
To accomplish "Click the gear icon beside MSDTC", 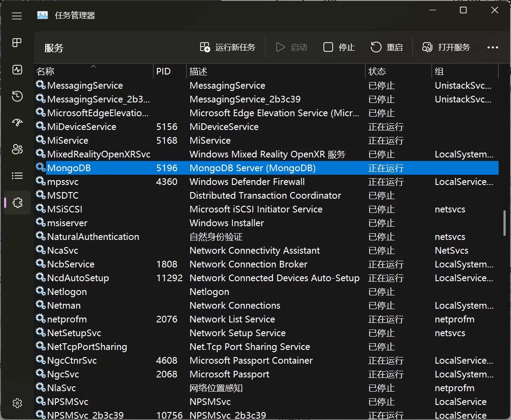I will tap(40, 195).
